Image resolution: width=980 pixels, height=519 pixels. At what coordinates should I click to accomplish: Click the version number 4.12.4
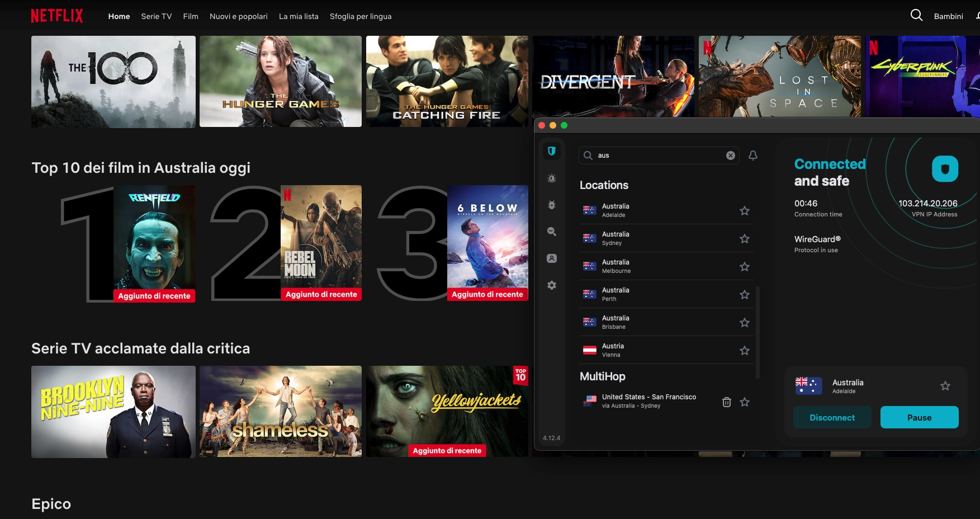coord(551,438)
